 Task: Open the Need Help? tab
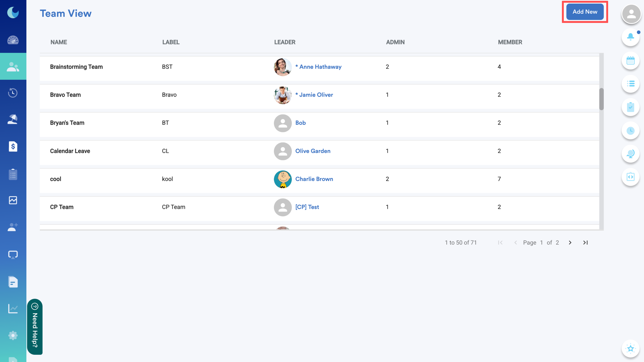click(x=35, y=327)
